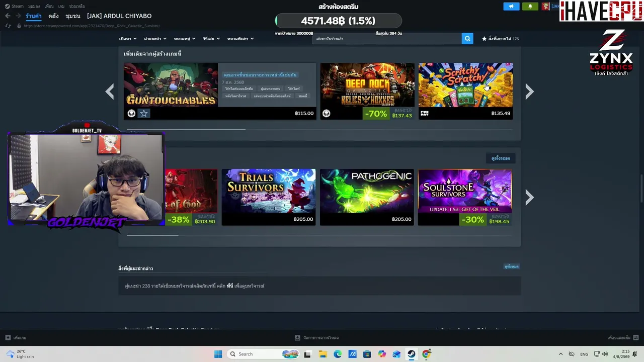This screenshot has width=644, height=362.
Task: Click ดูทั้งหมด button in curator section
Action: pyautogui.click(x=512, y=266)
